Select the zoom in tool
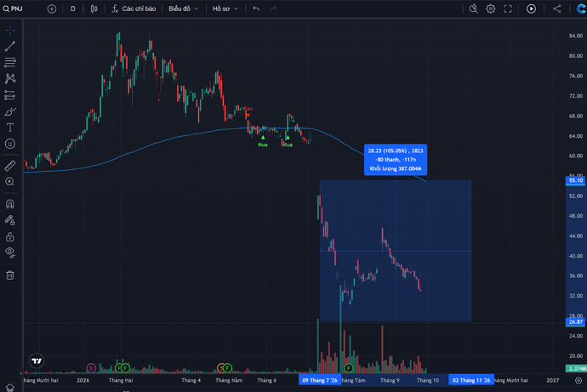Image resolution: width=587 pixels, height=392 pixels. (x=10, y=182)
